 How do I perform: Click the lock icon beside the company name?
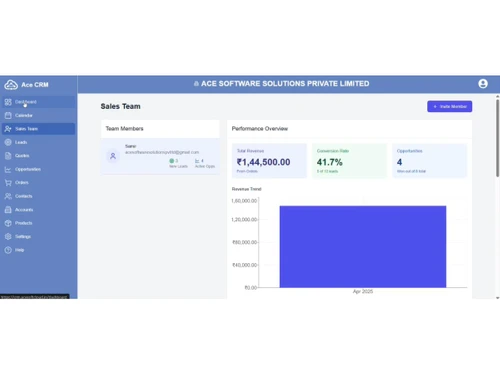[x=196, y=84]
